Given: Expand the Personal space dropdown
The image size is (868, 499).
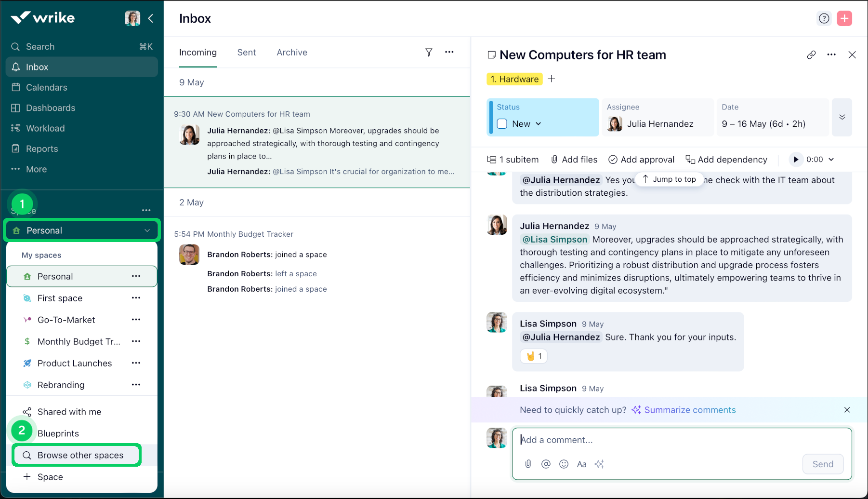Looking at the screenshot, I should tap(147, 230).
